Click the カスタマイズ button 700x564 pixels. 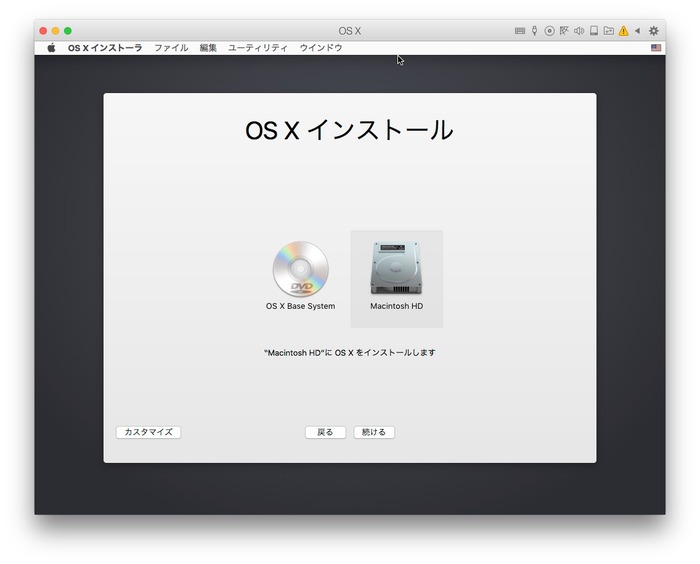tap(148, 432)
